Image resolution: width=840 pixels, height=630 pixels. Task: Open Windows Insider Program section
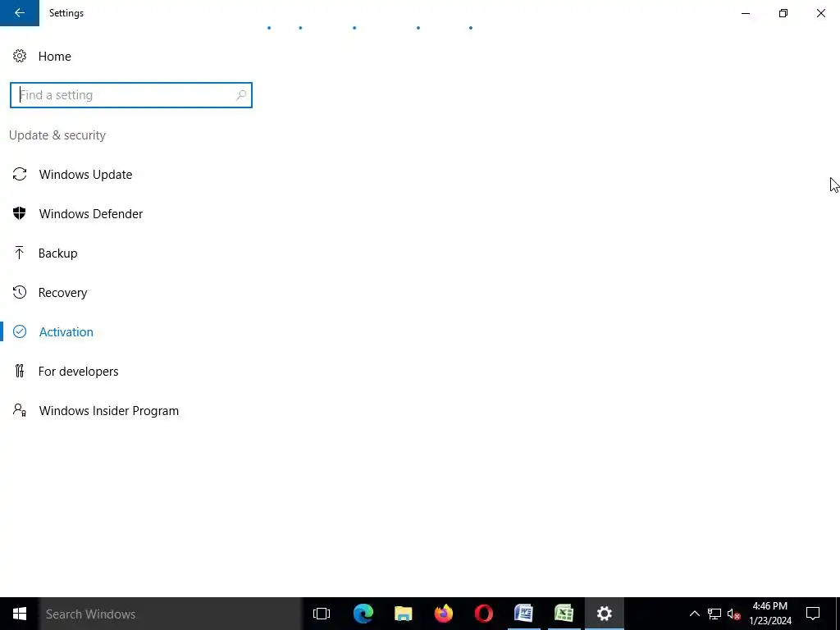109,410
